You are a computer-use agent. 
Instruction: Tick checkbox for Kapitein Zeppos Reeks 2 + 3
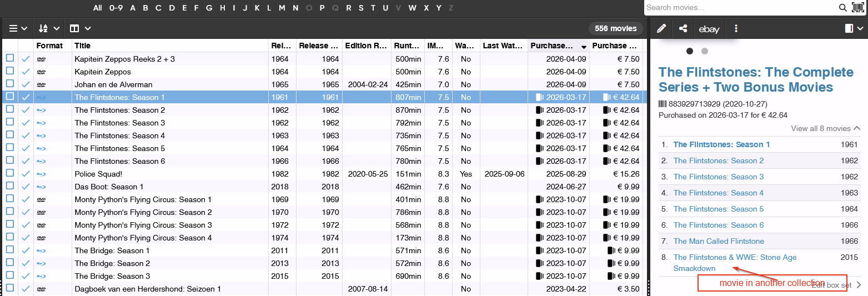pos(10,59)
